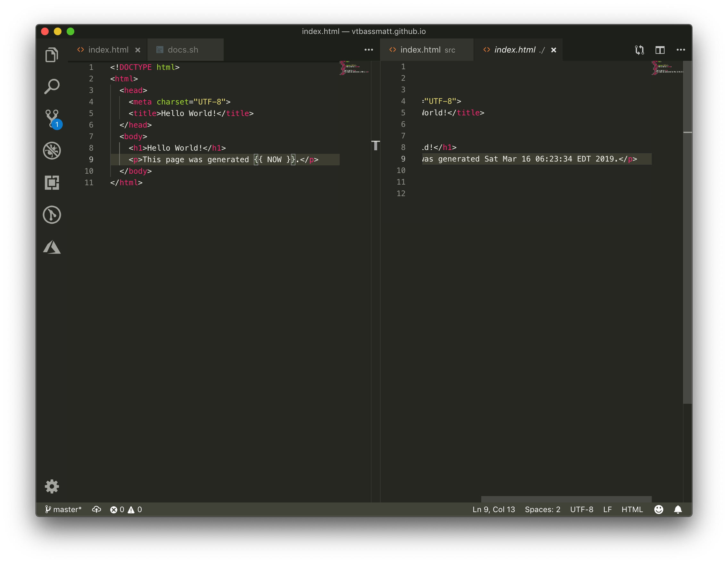Click the right editor's horizontal scrollbar
The width and height of the screenshot is (728, 564).
pyautogui.click(x=566, y=499)
